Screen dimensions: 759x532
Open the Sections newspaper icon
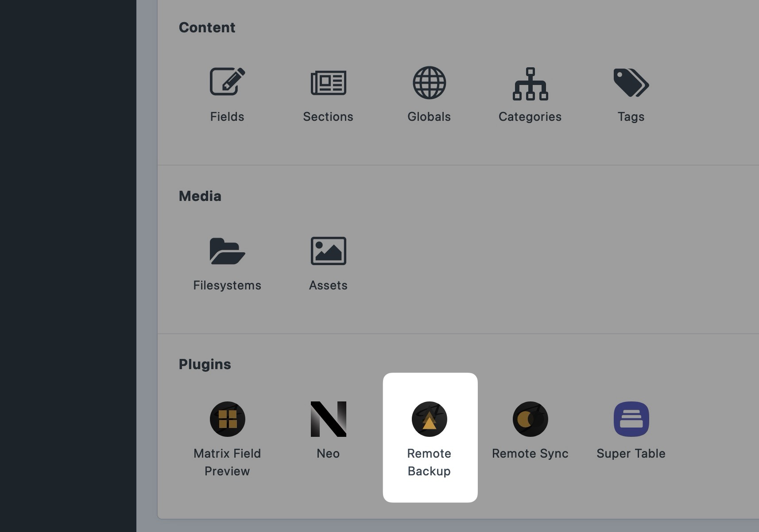[x=328, y=83]
